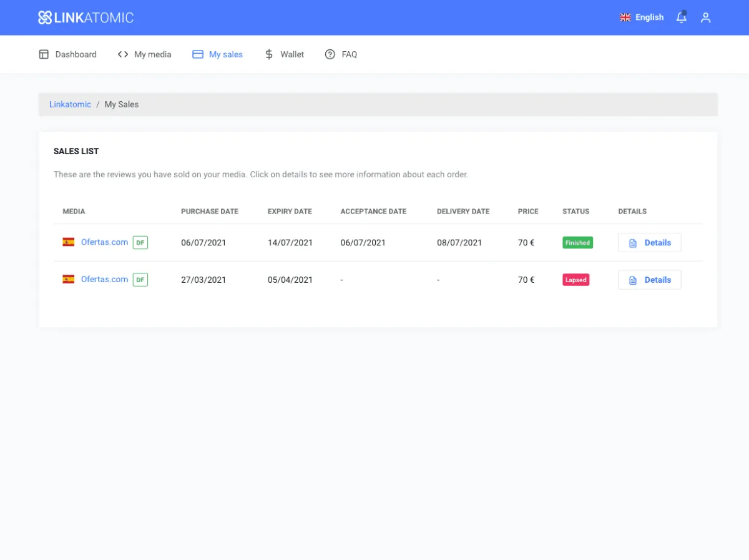Click the Linkatomic logo in header
Image resolution: width=749 pixels, height=560 pixels.
(x=86, y=17)
